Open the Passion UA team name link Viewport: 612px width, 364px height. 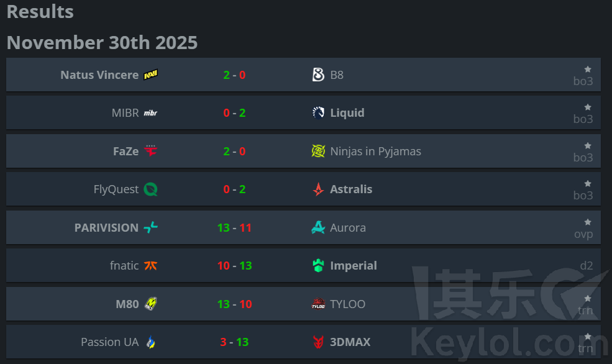click(x=109, y=342)
